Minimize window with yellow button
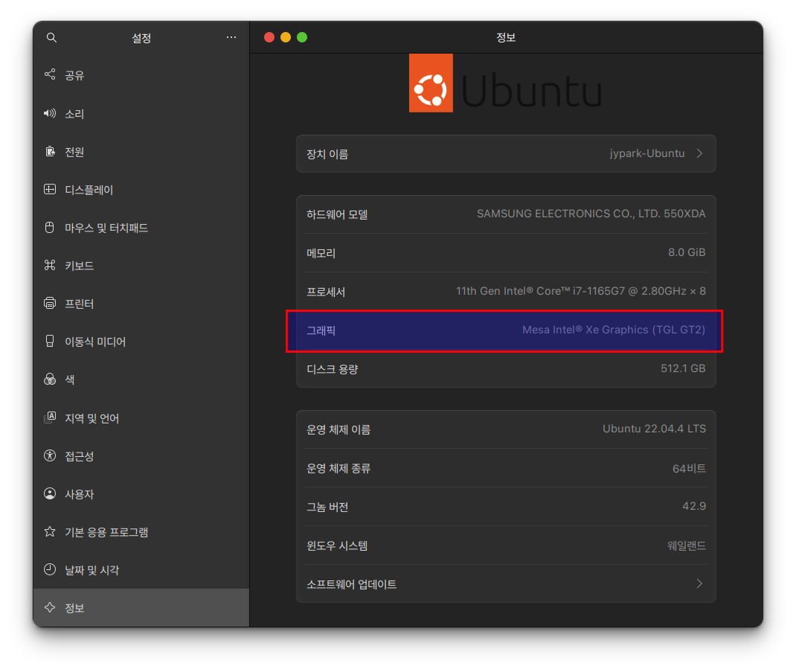 pos(286,37)
